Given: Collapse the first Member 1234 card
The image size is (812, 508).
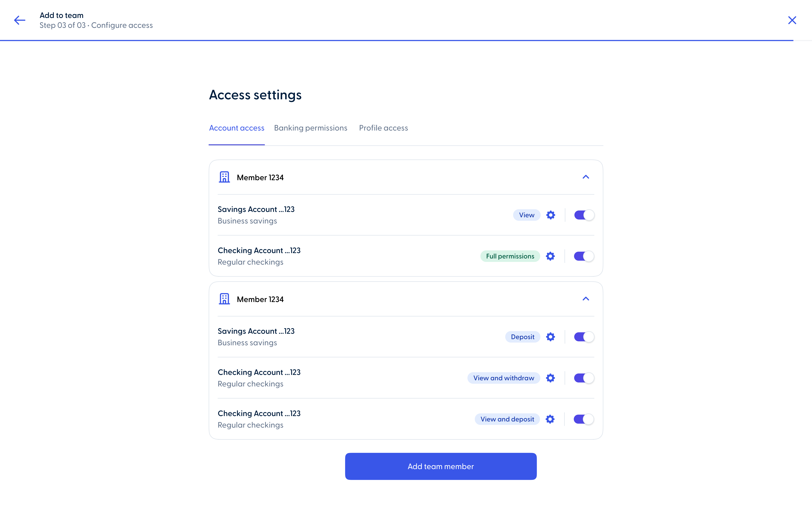Looking at the screenshot, I should pos(586,177).
